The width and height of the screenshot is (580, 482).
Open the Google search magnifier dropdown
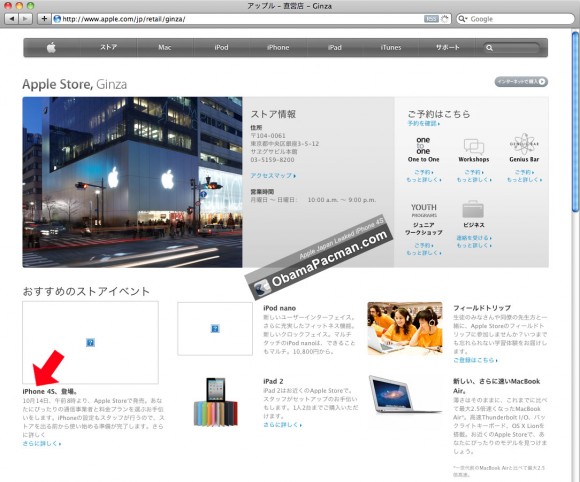tap(463, 19)
